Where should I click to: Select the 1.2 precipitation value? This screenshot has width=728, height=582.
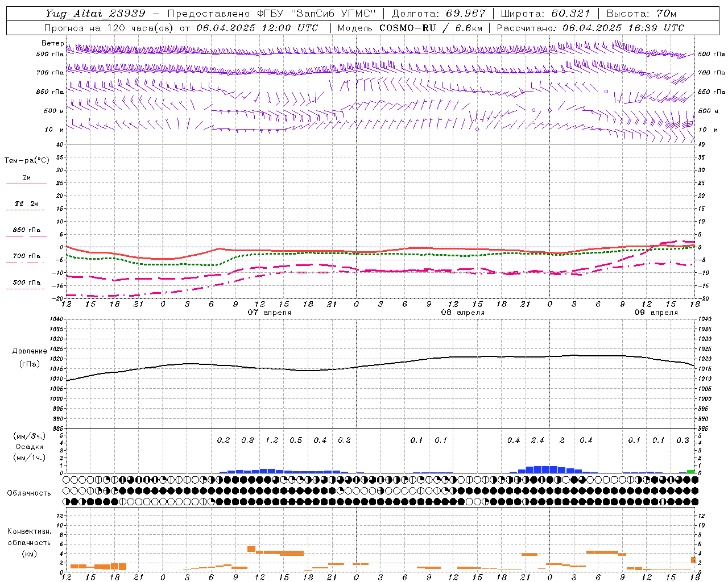pyautogui.click(x=272, y=440)
